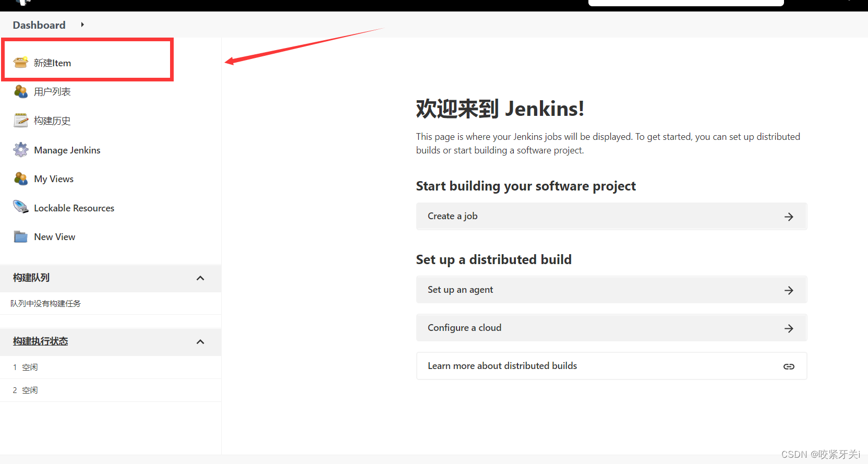Screen dimensions: 868x464
Task: Click the Lockable Resources drive icon
Action: coord(21,207)
